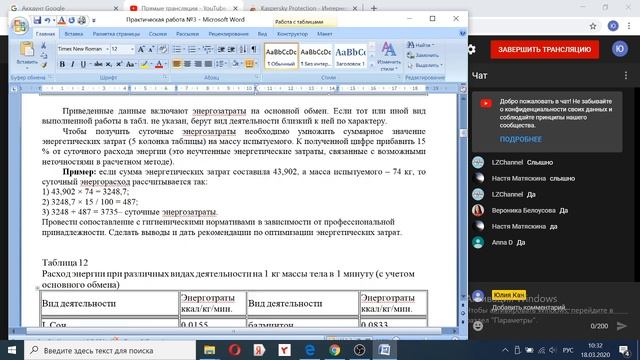Open File Explorer from the taskbar
Screen dimensions: 640x360
click(209, 350)
